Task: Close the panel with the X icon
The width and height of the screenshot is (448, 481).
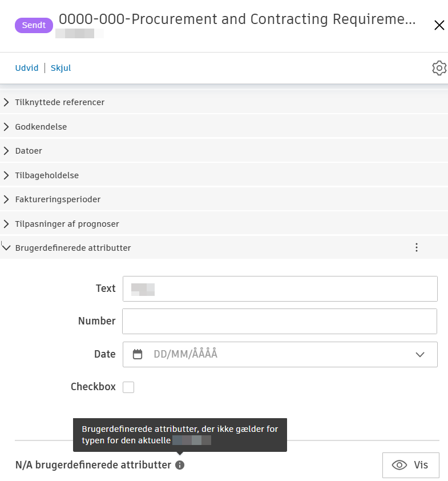Action: tap(439, 25)
